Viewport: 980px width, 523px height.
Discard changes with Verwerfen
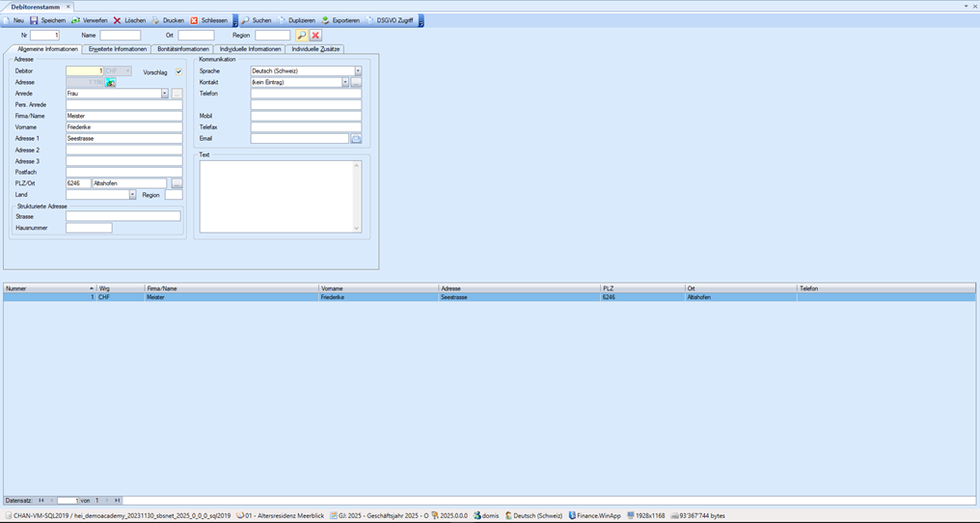click(x=90, y=20)
